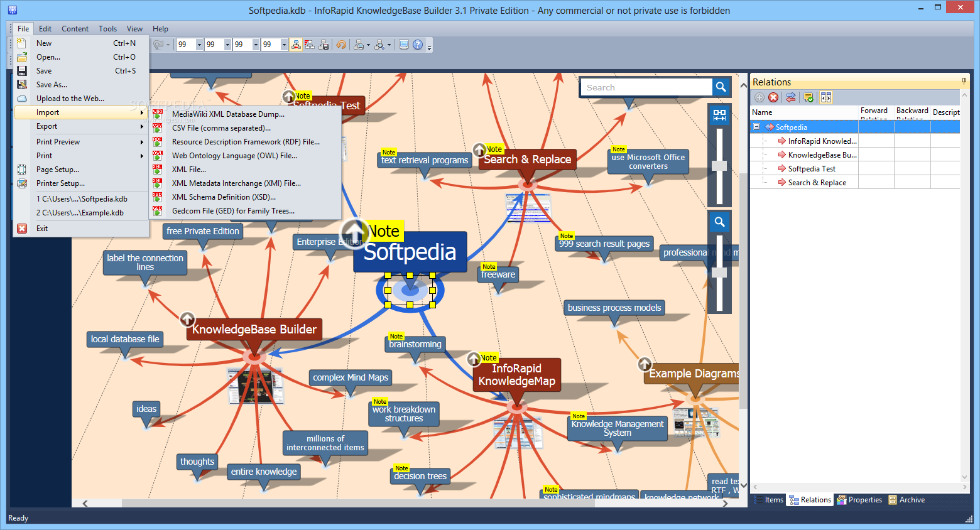Select Softpedia Test row in Relations
980x530 pixels.
click(855, 169)
